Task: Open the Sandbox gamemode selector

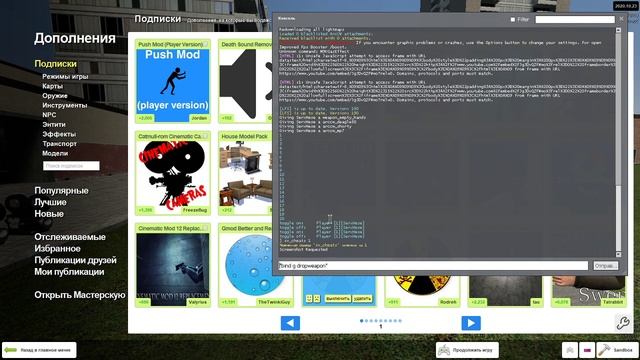Action: 618,350
